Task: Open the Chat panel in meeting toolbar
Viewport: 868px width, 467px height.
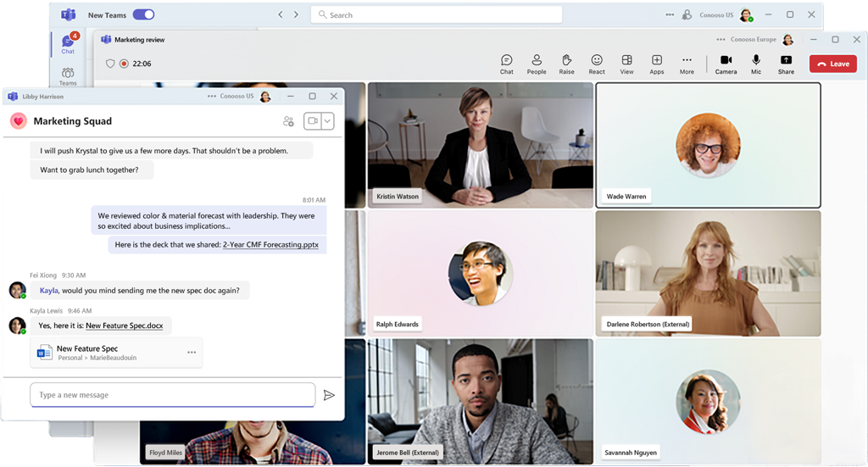Action: click(506, 64)
